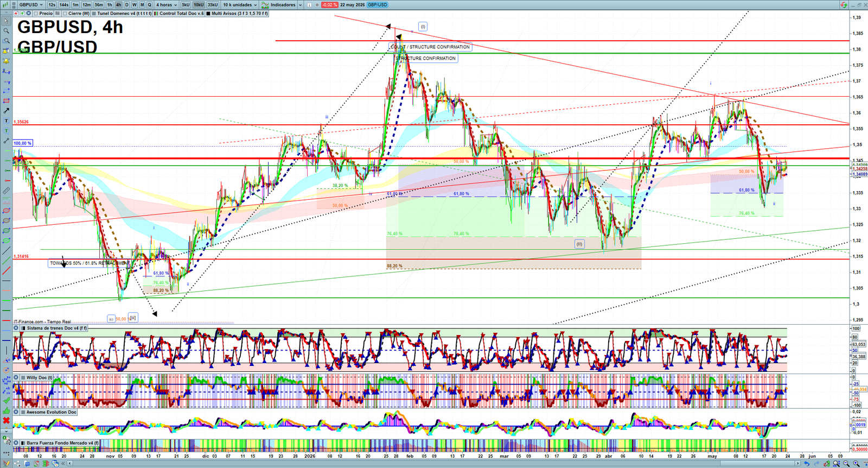Click the auto-fit zoom icon at bottom right
The image size is (868, 468).
click(x=837, y=463)
